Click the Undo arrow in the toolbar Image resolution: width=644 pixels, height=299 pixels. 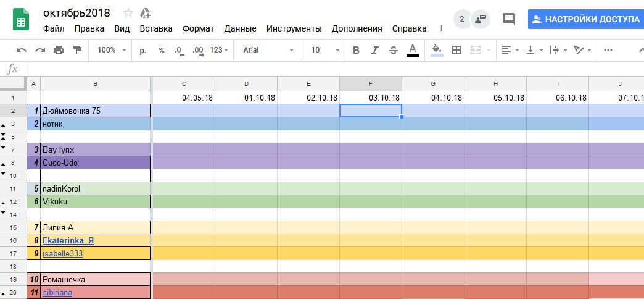click(22, 50)
